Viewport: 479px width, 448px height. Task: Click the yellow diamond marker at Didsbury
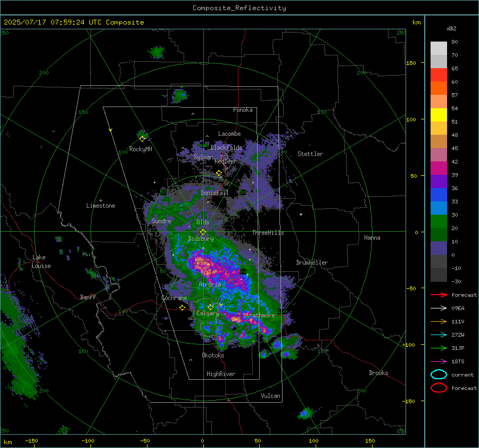[x=203, y=232]
